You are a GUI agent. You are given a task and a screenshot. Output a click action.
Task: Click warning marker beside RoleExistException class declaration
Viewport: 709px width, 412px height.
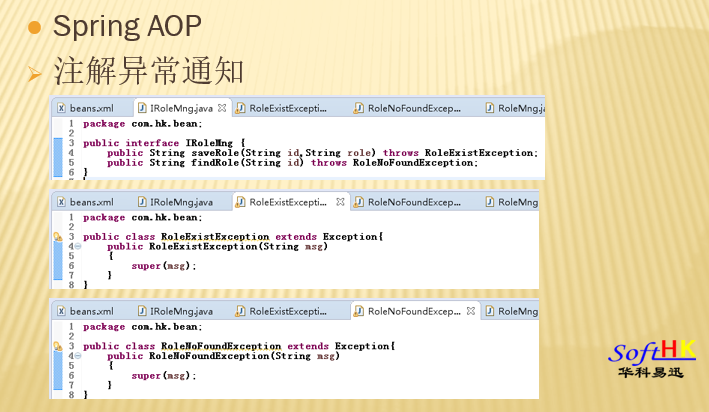tap(58, 237)
